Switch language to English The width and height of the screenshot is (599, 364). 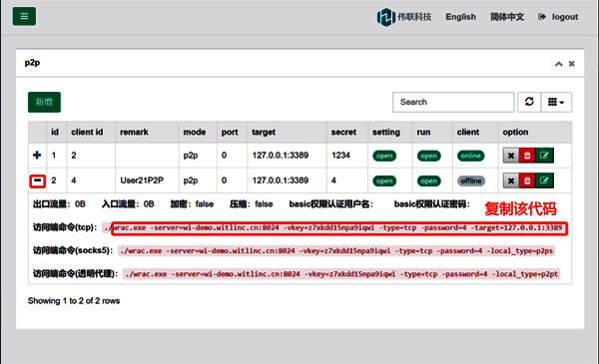coord(460,17)
